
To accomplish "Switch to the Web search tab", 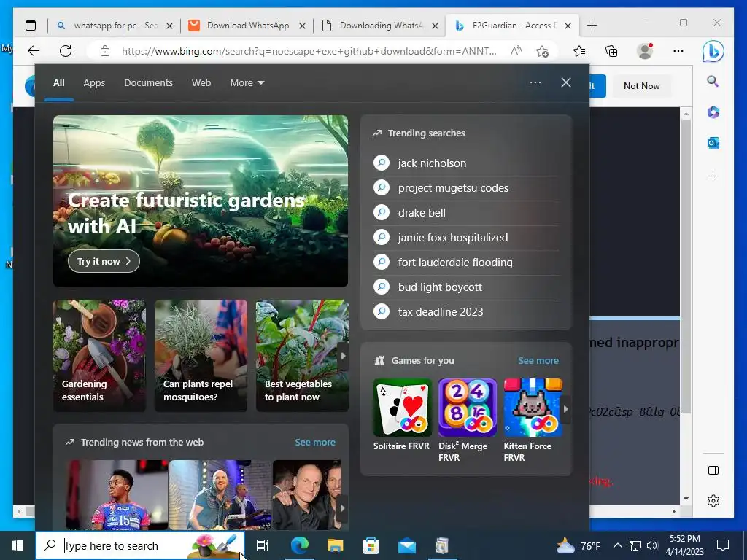I will (x=201, y=83).
